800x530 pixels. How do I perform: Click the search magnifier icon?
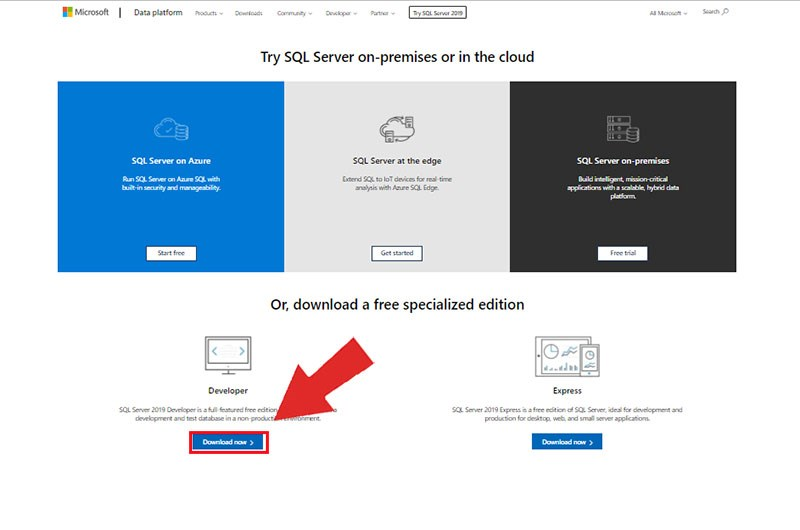725,12
